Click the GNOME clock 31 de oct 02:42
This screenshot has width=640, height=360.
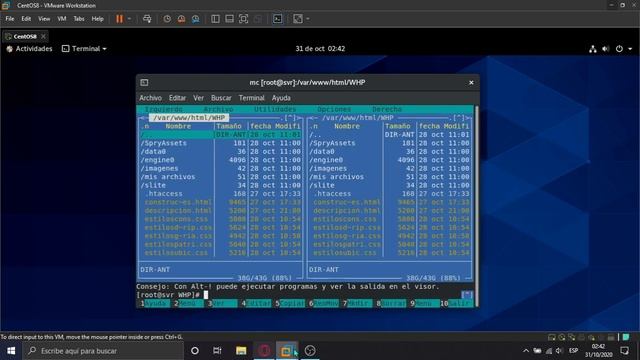[x=320, y=49]
